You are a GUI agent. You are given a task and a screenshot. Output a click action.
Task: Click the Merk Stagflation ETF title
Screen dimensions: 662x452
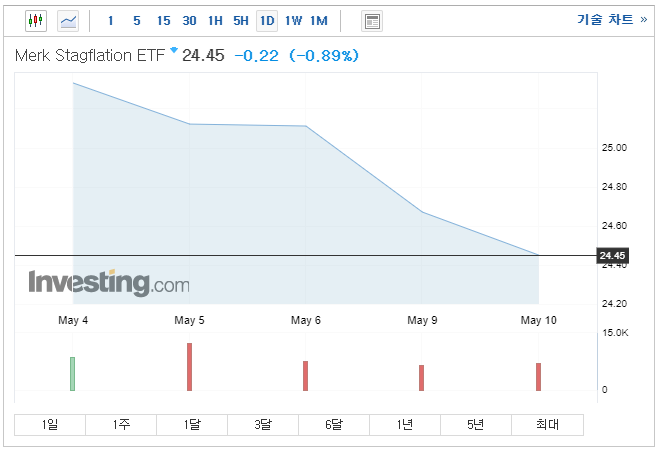click(x=90, y=55)
